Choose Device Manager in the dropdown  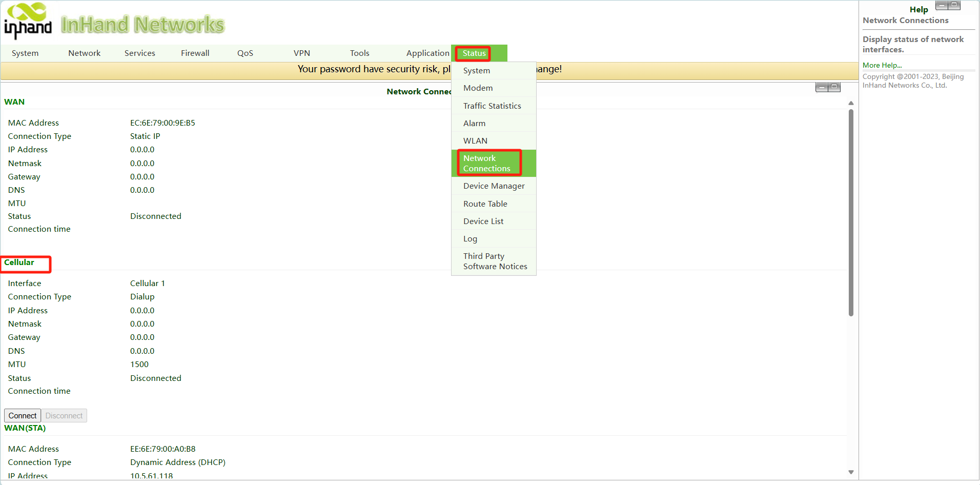click(494, 186)
